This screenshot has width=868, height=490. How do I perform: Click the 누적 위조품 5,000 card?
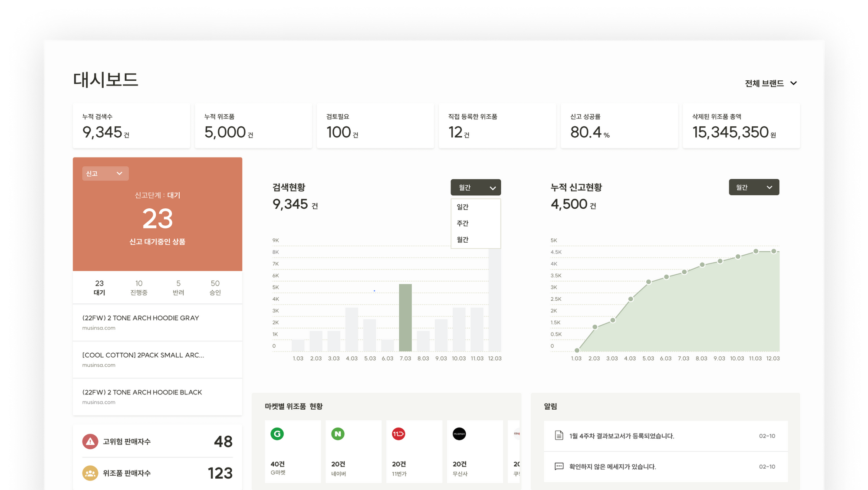(253, 126)
